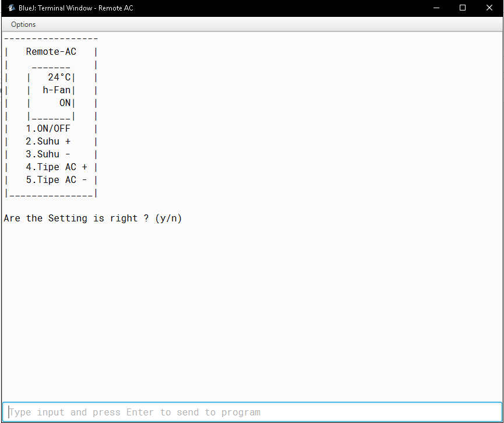Click the '4.Tipe AC +' option line
The image size is (504, 423).
point(57,167)
